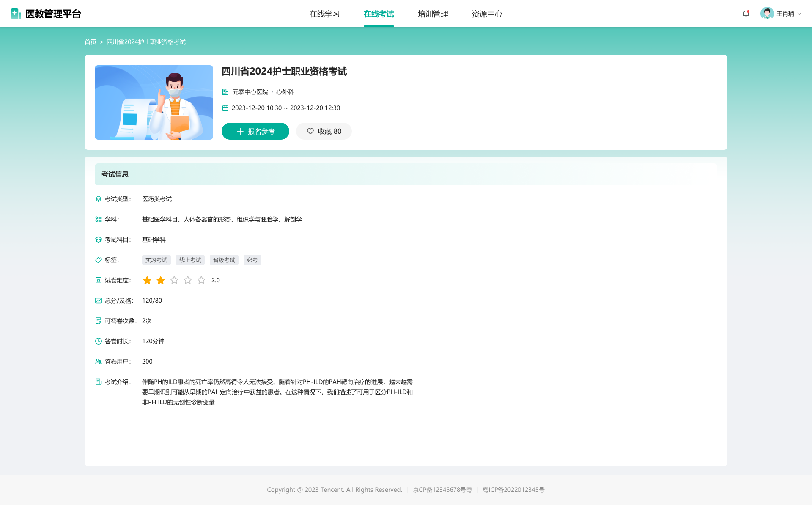
Task: Click the user avatar picture
Action: click(x=767, y=14)
